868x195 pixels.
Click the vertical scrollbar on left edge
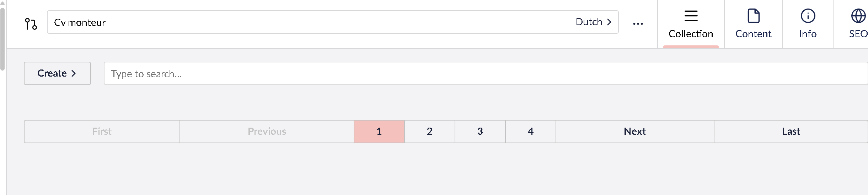coord(2,39)
